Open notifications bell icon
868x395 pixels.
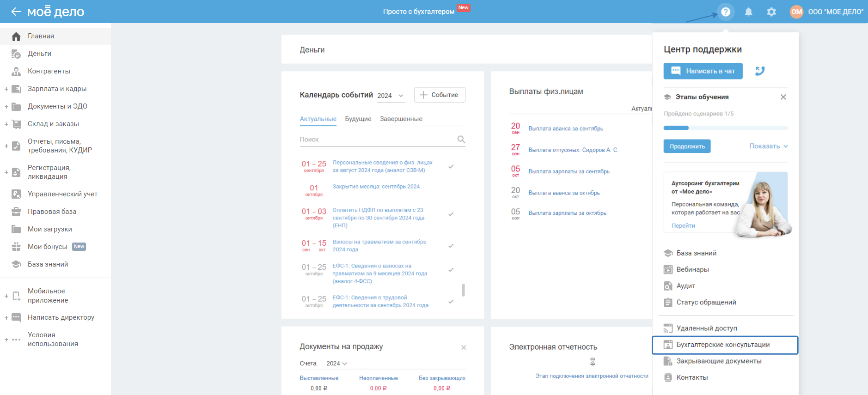[749, 12]
